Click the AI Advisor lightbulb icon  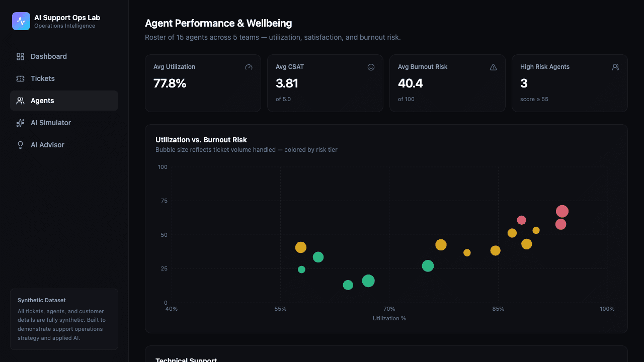click(20, 145)
